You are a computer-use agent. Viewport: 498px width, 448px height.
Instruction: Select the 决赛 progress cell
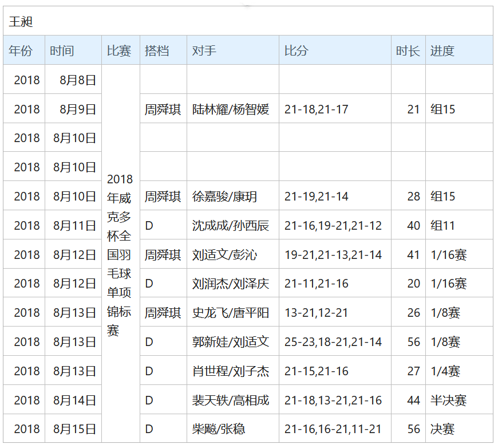click(442, 429)
